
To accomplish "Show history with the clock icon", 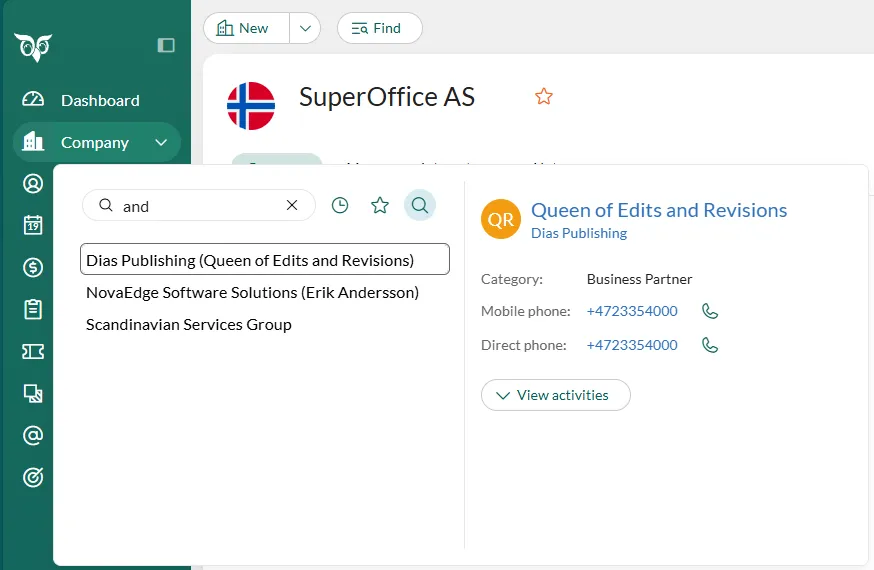I will pos(340,205).
